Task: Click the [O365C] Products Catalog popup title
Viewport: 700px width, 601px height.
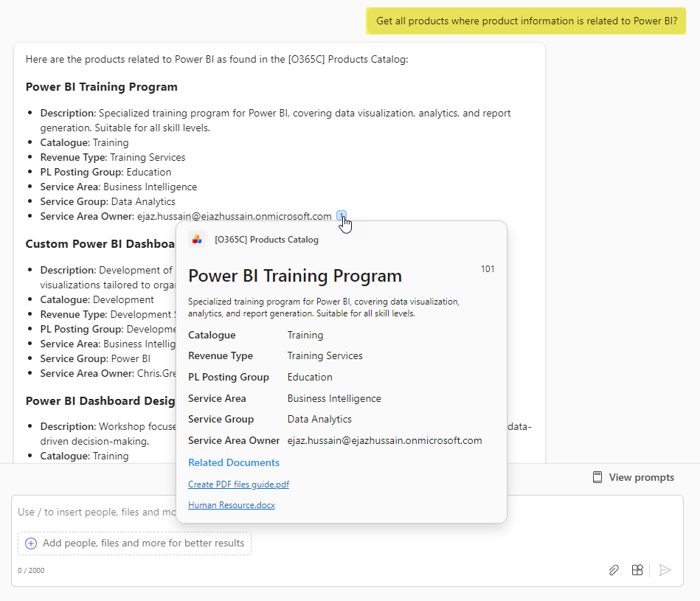Action: [266, 240]
